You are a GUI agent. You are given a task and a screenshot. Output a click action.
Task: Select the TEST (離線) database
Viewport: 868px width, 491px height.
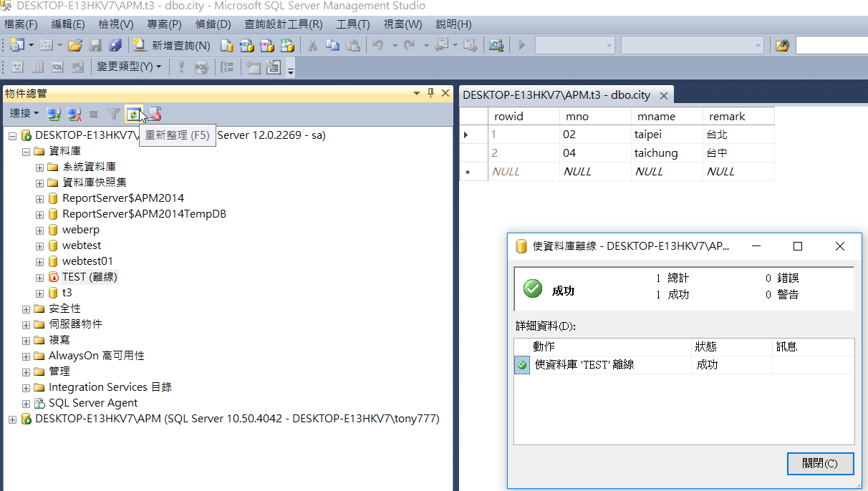point(90,277)
